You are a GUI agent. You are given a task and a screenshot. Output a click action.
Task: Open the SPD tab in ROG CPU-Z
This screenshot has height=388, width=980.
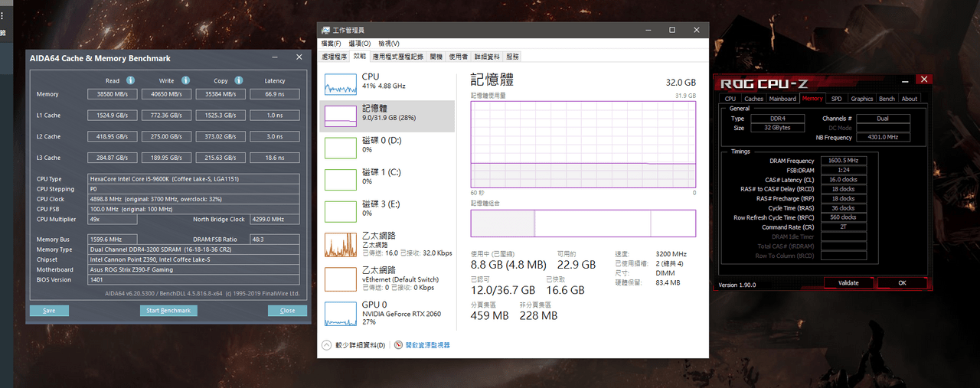click(x=837, y=99)
